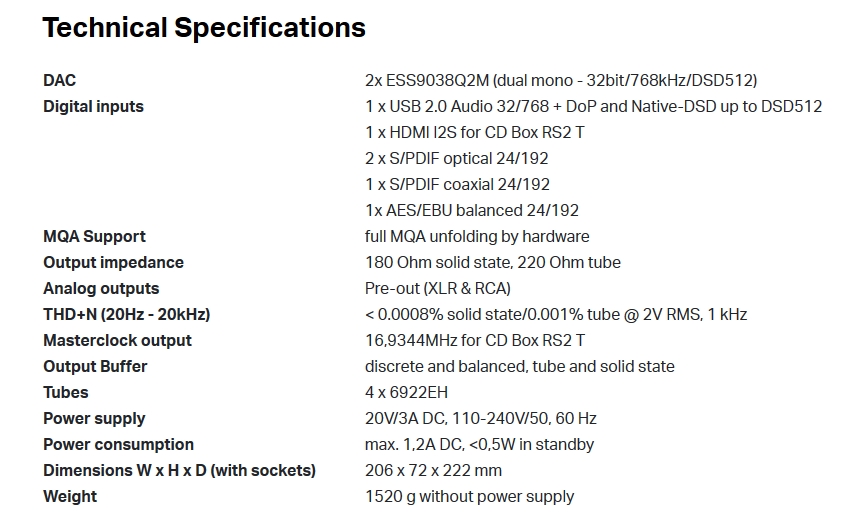The image size is (850, 530).
Task: Click the Power supply label
Action: (94, 418)
